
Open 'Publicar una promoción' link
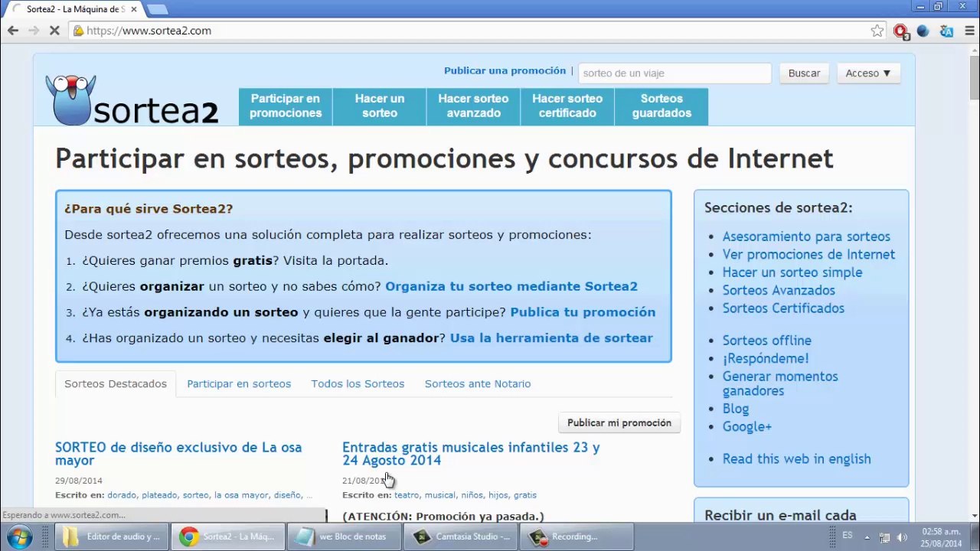505,70
